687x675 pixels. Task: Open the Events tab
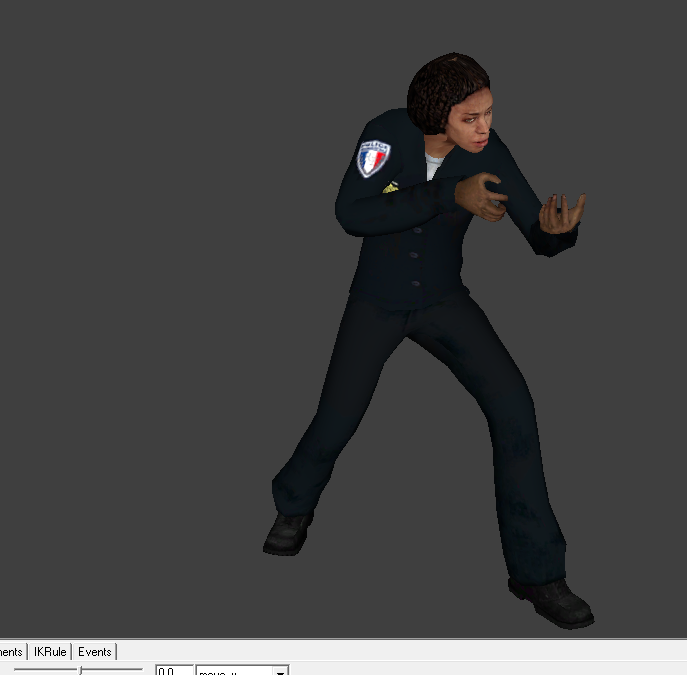95,652
